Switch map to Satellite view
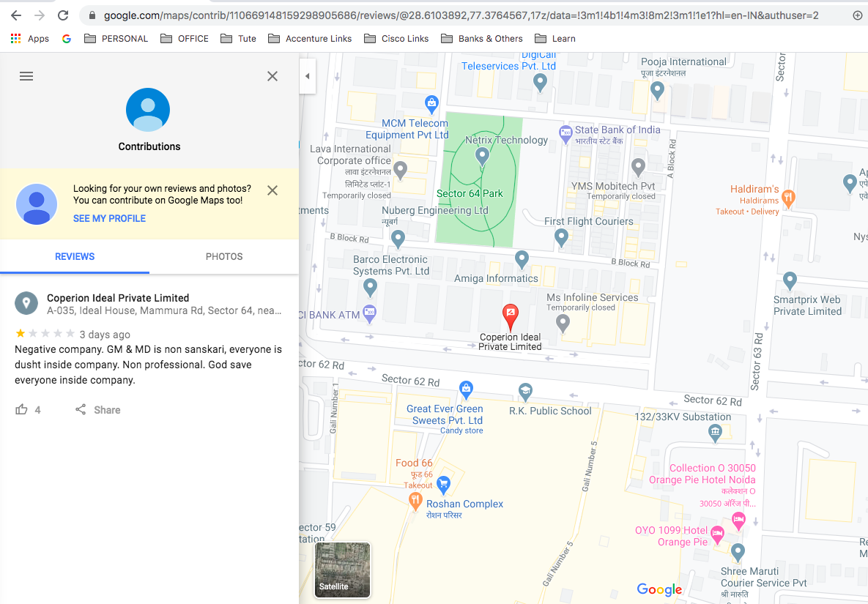 point(342,570)
